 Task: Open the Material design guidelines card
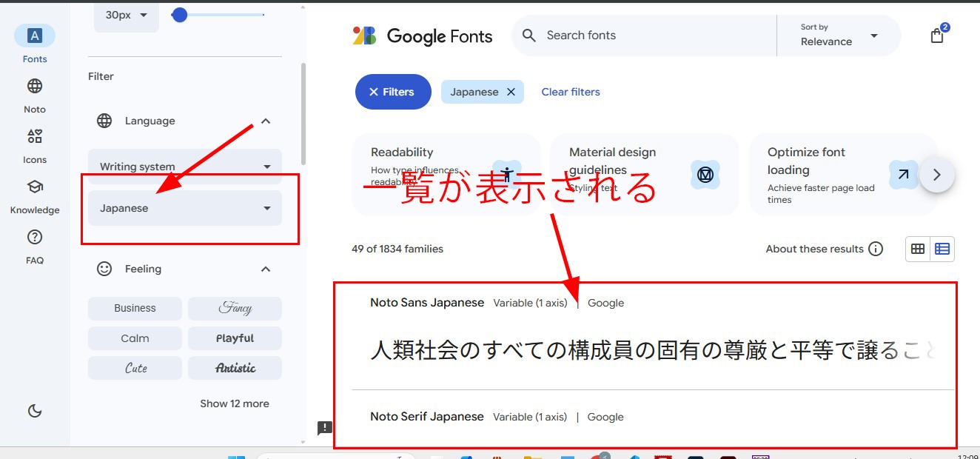[x=645, y=175]
